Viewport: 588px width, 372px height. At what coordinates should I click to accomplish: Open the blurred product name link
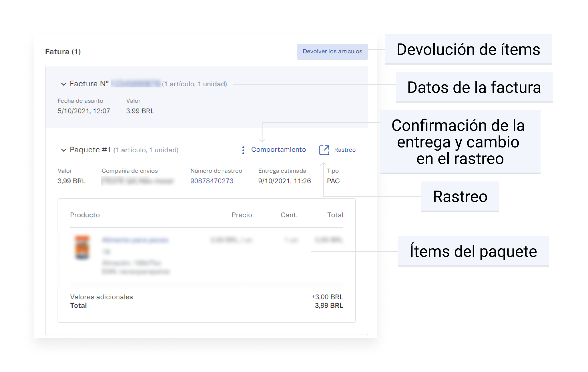135,240
